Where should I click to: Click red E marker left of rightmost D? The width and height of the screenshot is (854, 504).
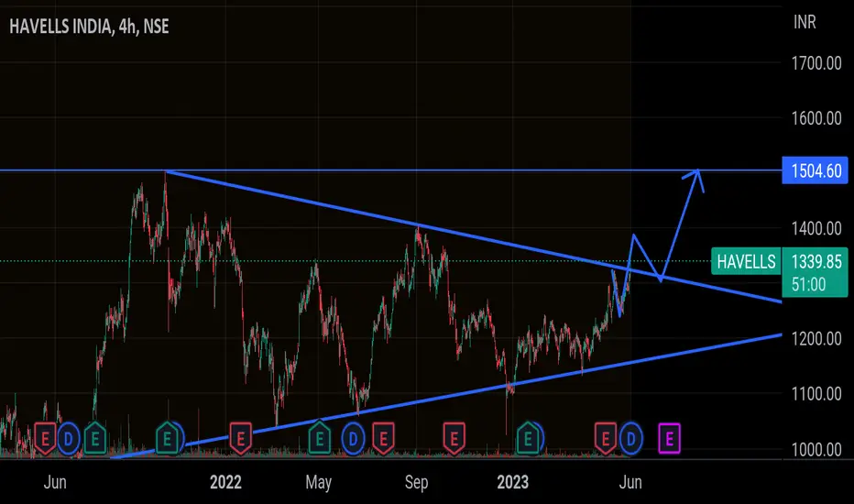coord(605,438)
